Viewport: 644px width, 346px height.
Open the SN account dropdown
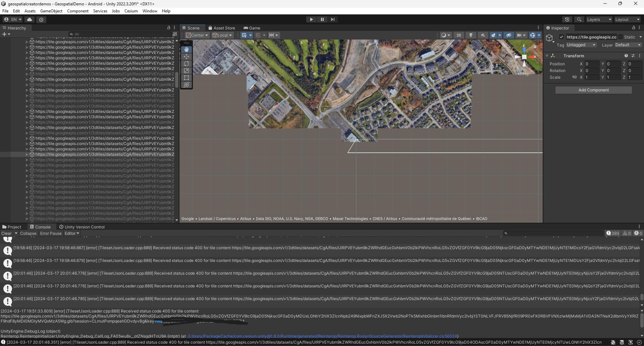click(13, 19)
